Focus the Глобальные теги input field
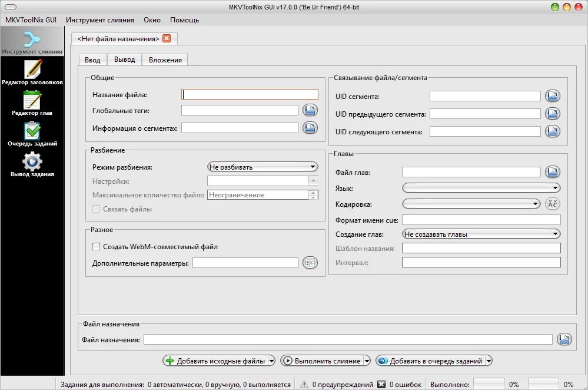Viewport: 588px width, 390px height. pos(240,110)
